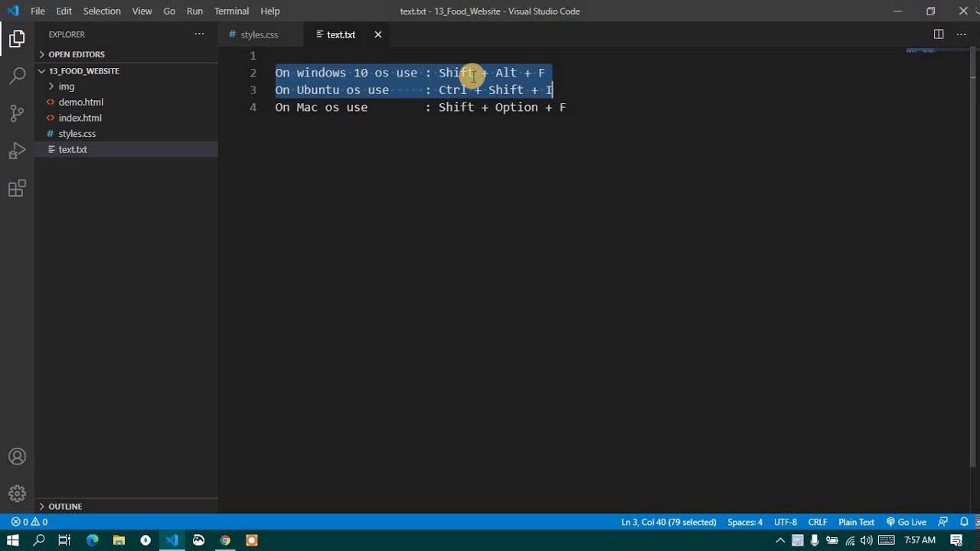
Task: Open the Search view in activity bar
Action: (17, 76)
